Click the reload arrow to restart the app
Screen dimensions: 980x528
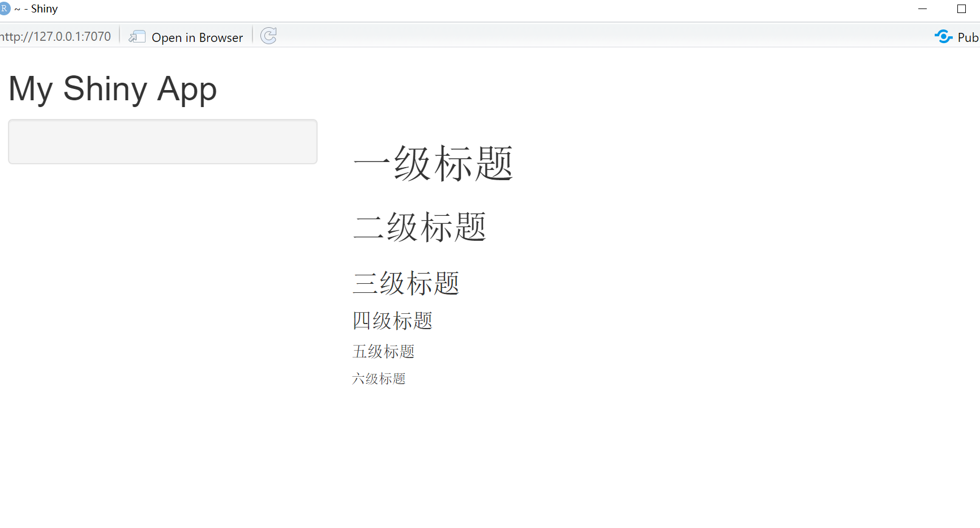tap(268, 36)
